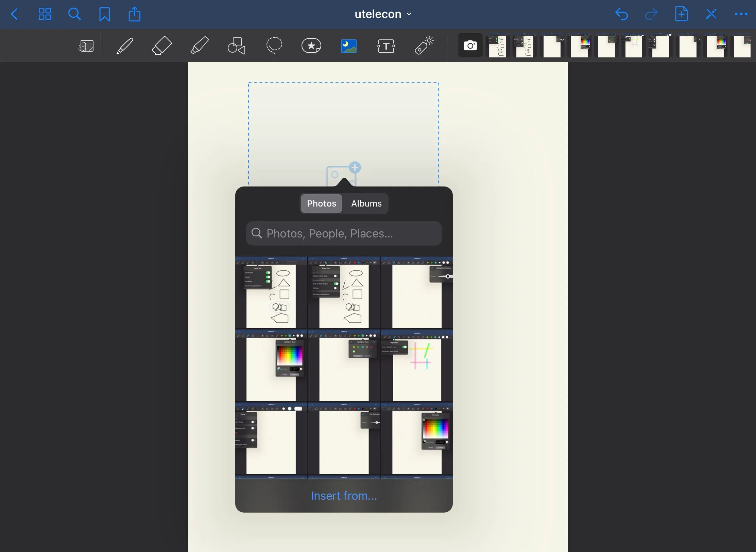The height and width of the screenshot is (552, 756).
Task: Activate the laser pointer tool
Action: 424,46
